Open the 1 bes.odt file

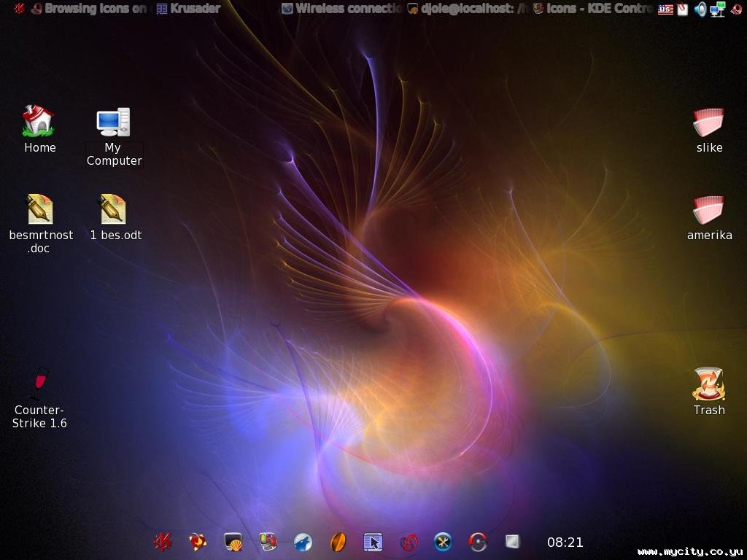pos(113,209)
